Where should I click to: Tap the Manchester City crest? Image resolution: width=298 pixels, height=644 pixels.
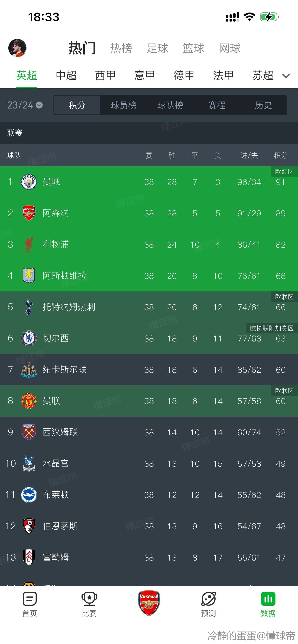[29, 182]
